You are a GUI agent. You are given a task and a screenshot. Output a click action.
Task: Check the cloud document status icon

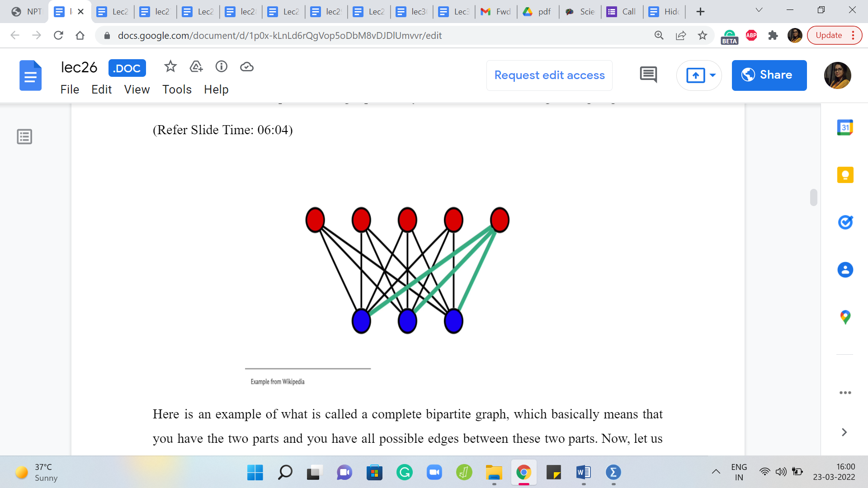pyautogui.click(x=246, y=67)
